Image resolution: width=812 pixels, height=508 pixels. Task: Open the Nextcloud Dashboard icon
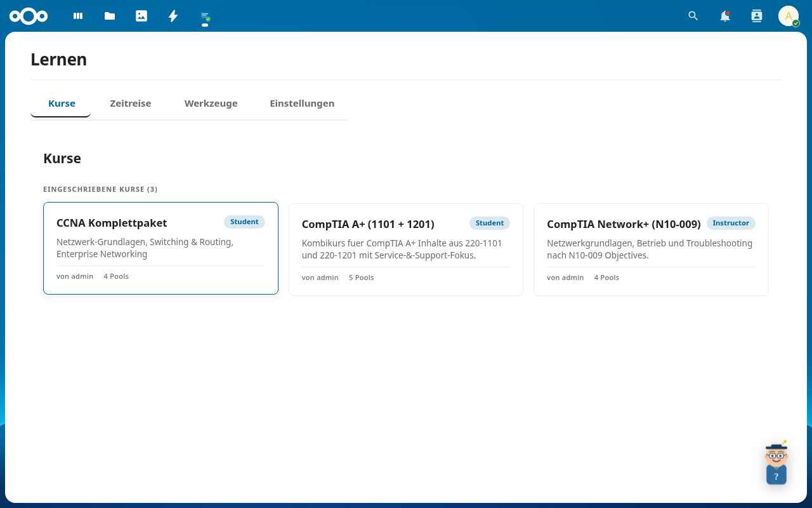(x=77, y=15)
